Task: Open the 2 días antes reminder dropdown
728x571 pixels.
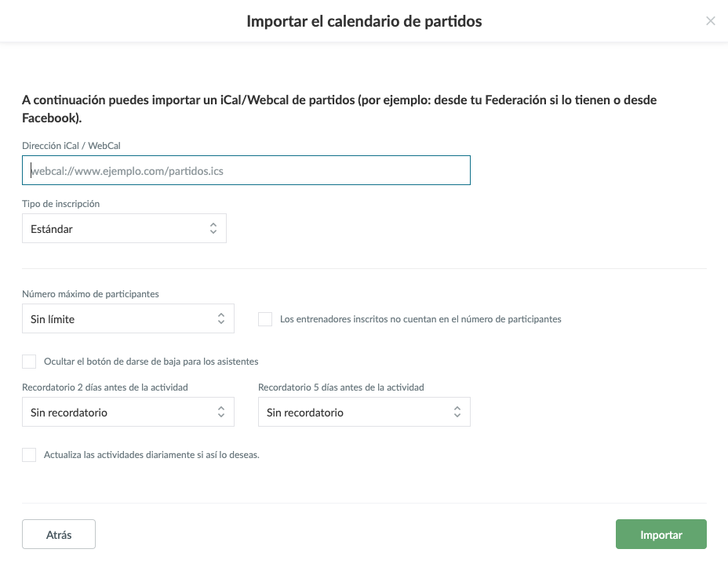Action: pyautogui.click(x=128, y=412)
